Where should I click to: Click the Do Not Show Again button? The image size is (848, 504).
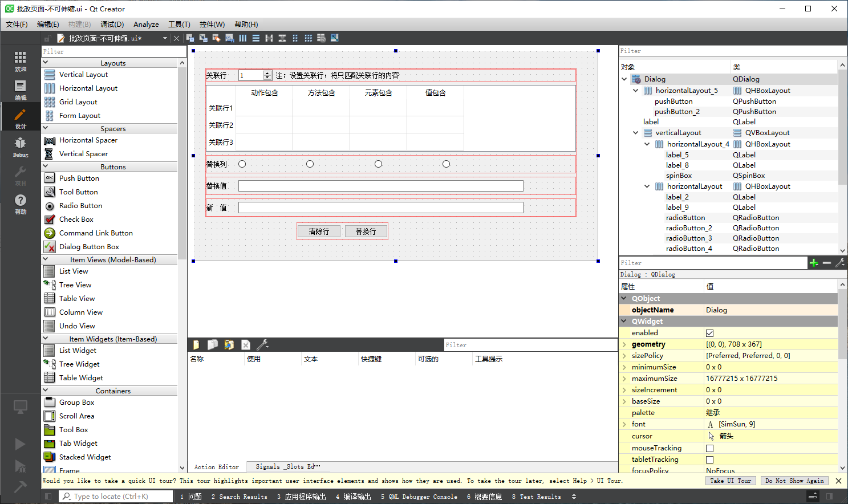tap(794, 481)
